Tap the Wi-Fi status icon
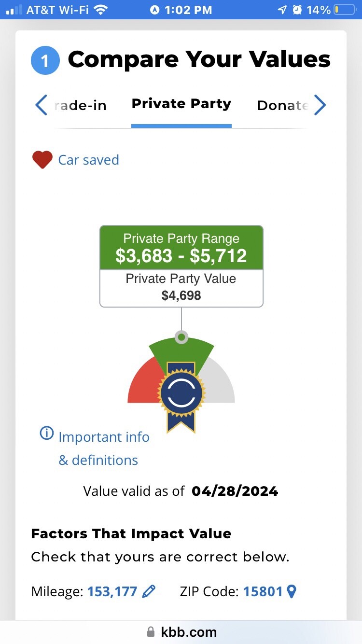The width and height of the screenshot is (362, 644). (101, 10)
